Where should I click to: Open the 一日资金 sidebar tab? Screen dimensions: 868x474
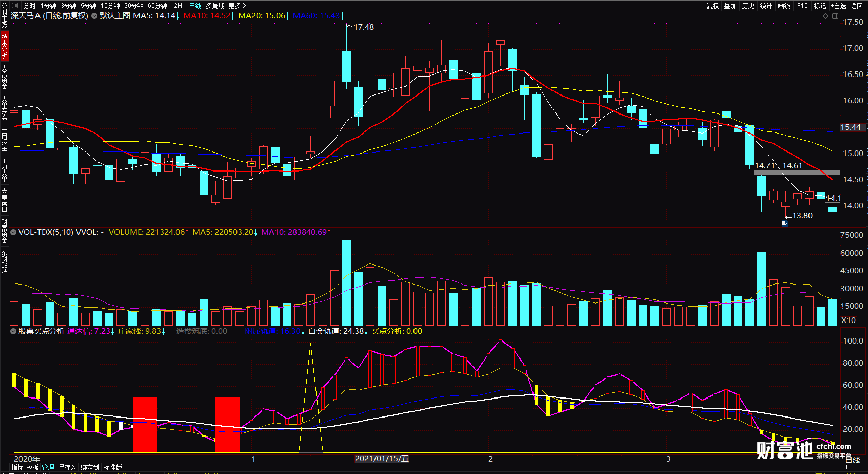point(5,139)
